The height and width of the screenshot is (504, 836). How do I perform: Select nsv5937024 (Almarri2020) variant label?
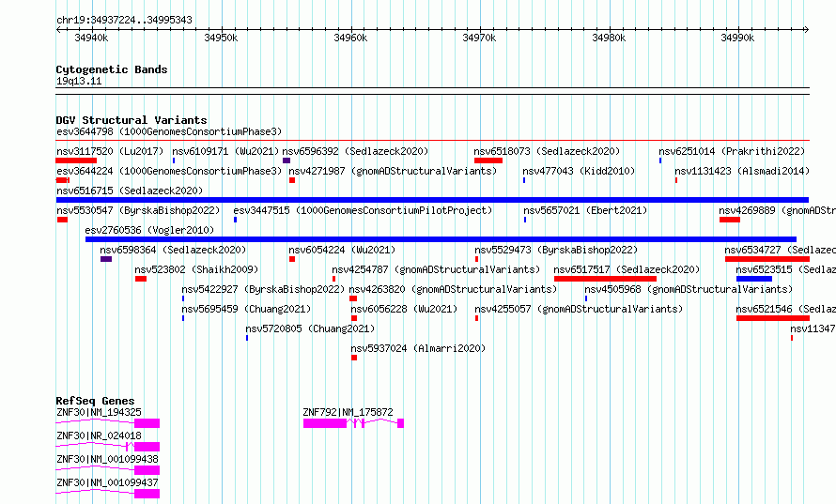[419, 348]
